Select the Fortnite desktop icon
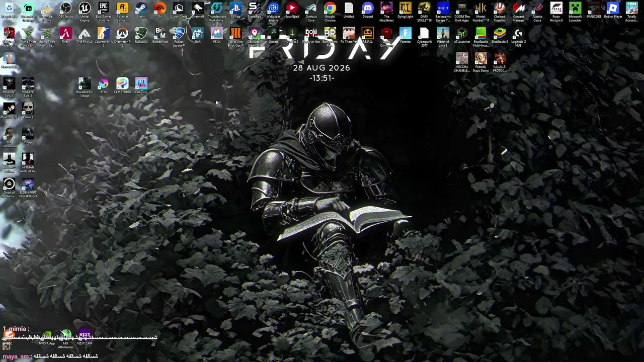Screen dimensions: 644x362 tap(406, 36)
